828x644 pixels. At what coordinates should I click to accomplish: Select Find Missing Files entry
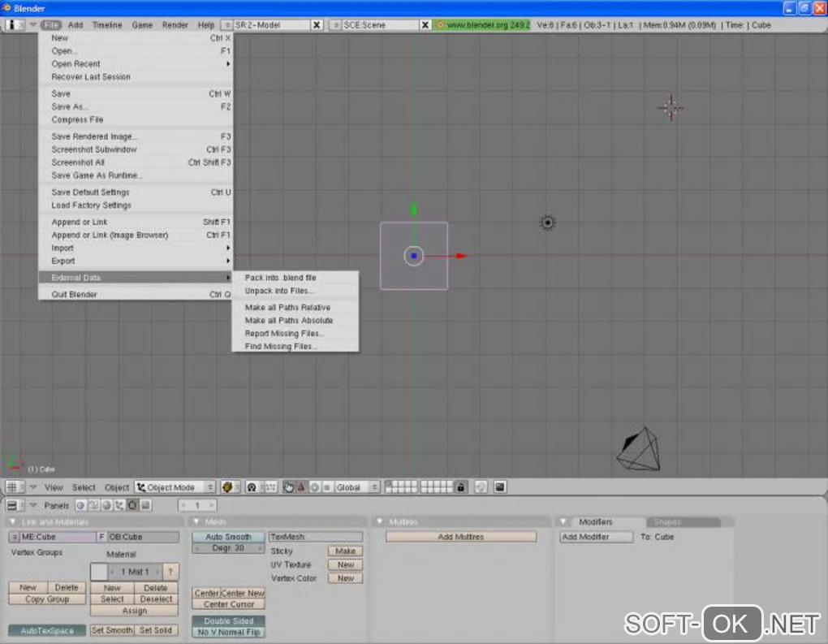click(295, 347)
